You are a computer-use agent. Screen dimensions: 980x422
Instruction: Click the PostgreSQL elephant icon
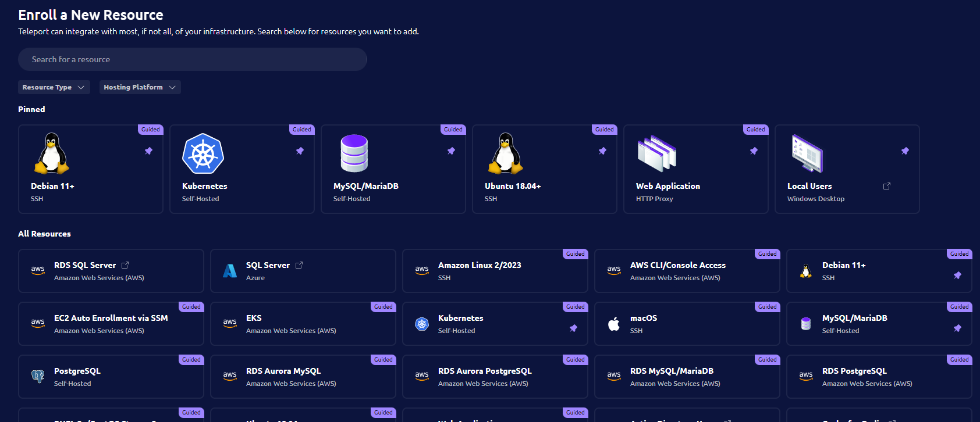click(38, 377)
